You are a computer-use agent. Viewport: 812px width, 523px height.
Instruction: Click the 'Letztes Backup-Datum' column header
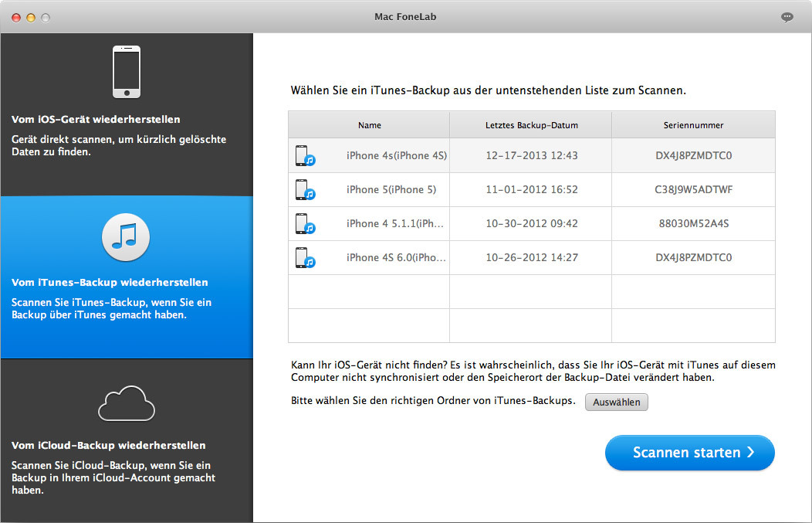click(x=531, y=125)
